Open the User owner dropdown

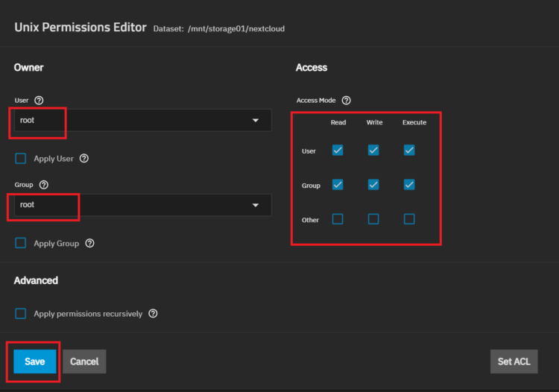(142, 121)
